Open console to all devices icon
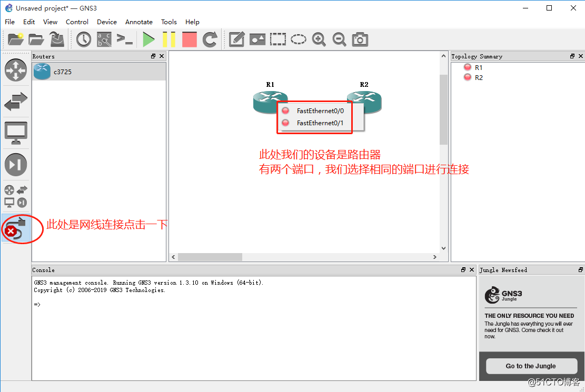The image size is (585, 392). (125, 39)
